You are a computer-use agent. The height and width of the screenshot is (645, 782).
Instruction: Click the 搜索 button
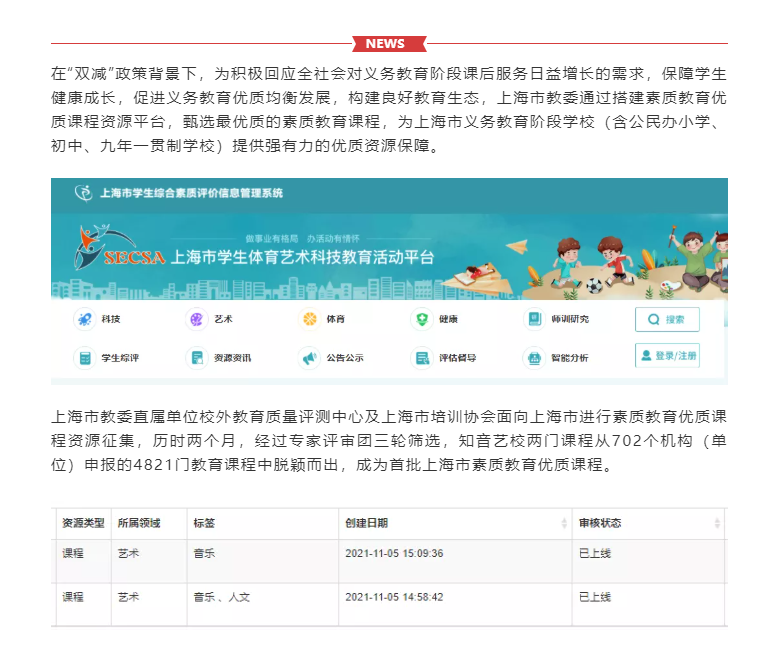[667, 319]
